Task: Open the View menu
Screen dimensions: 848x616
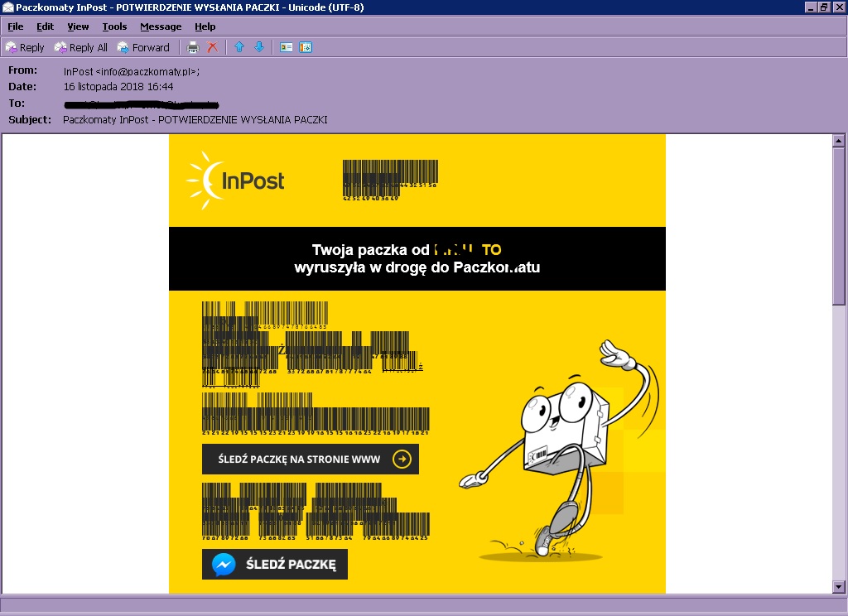Action: [78, 26]
